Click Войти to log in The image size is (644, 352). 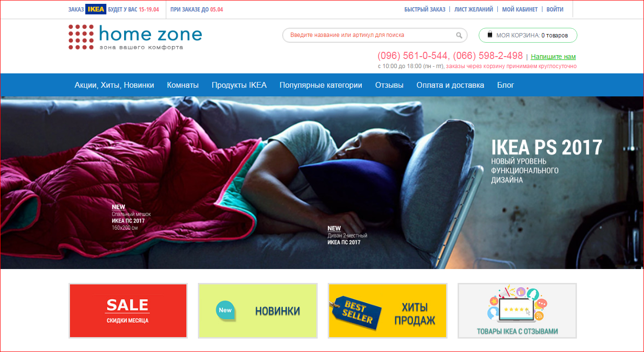coord(555,10)
